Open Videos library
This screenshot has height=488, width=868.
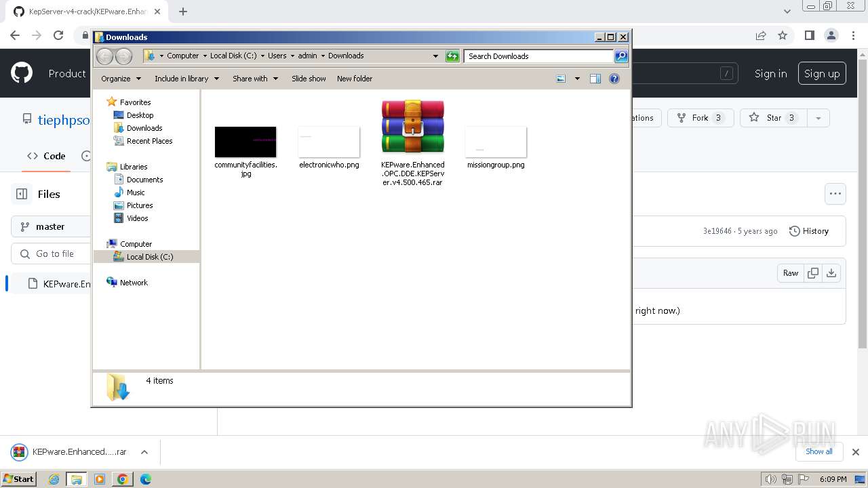point(137,218)
